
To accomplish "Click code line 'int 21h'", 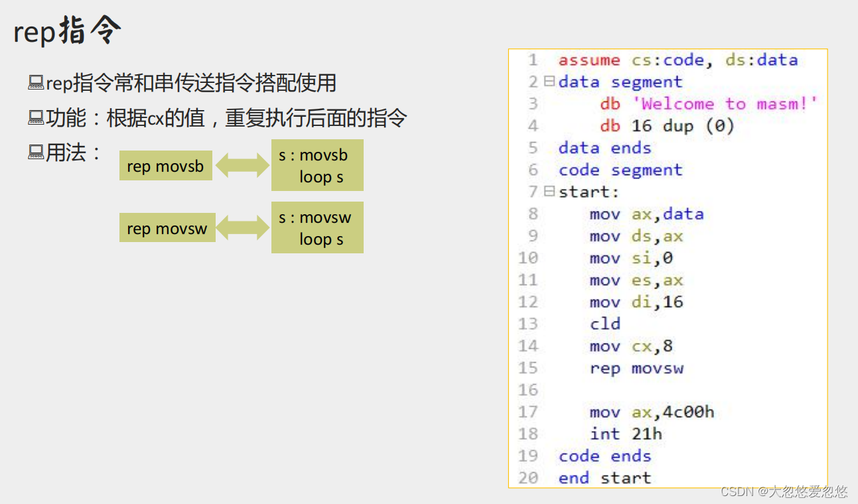I will point(626,434).
